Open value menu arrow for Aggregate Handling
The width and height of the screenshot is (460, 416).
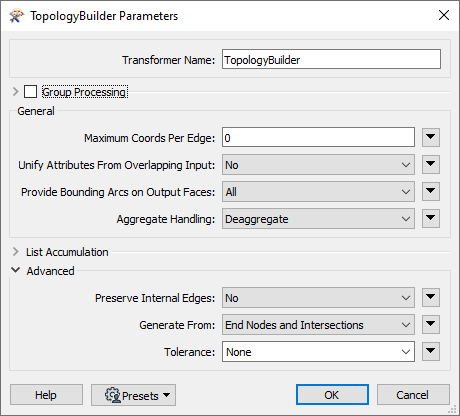click(x=431, y=218)
